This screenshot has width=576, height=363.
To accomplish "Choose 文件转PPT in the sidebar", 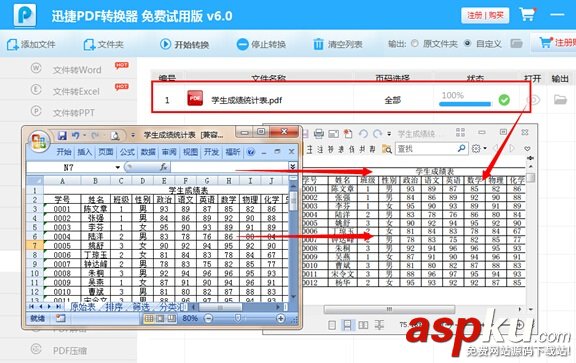I will point(73,112).
